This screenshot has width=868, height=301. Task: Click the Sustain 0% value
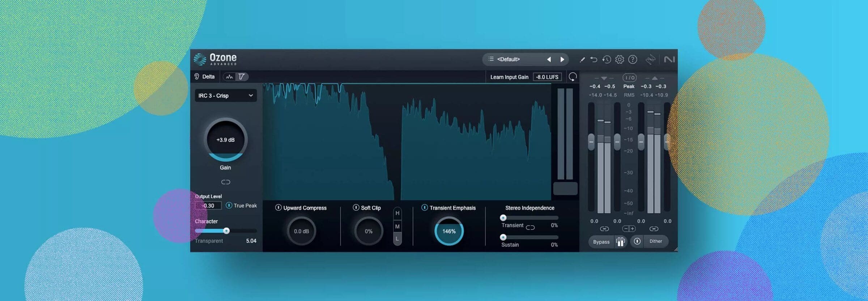tap(554, 245)
